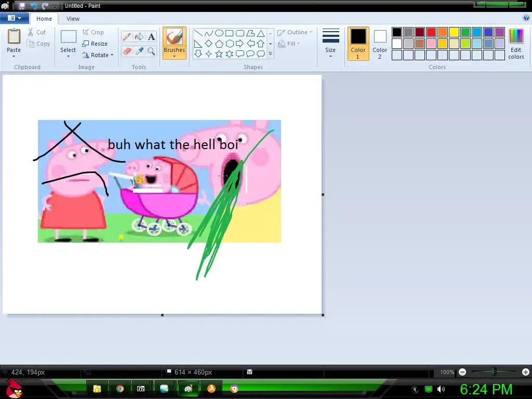Select the Fill with color bucket tool
Screen dimensions: 532x399
(139, 37)
